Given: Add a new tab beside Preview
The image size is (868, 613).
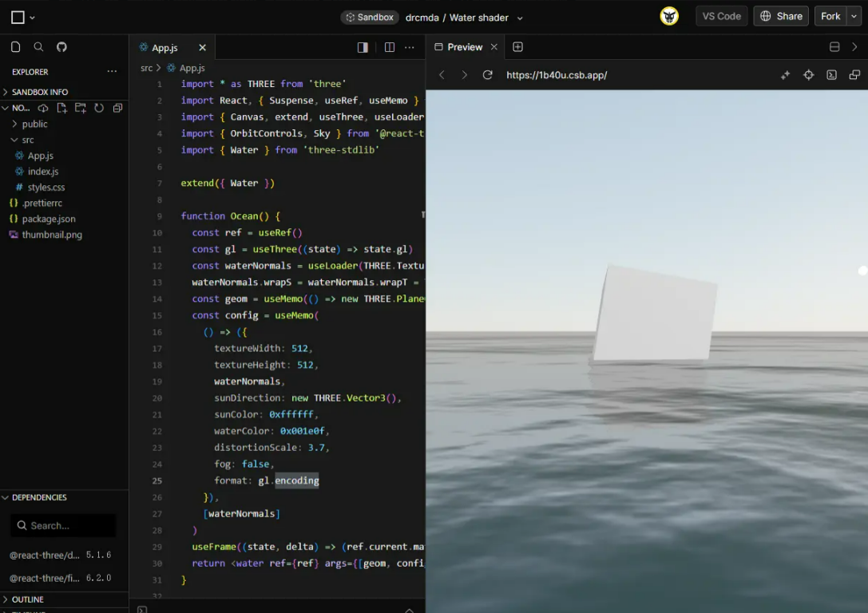Looking at the screenshot, I should point(517,47).
